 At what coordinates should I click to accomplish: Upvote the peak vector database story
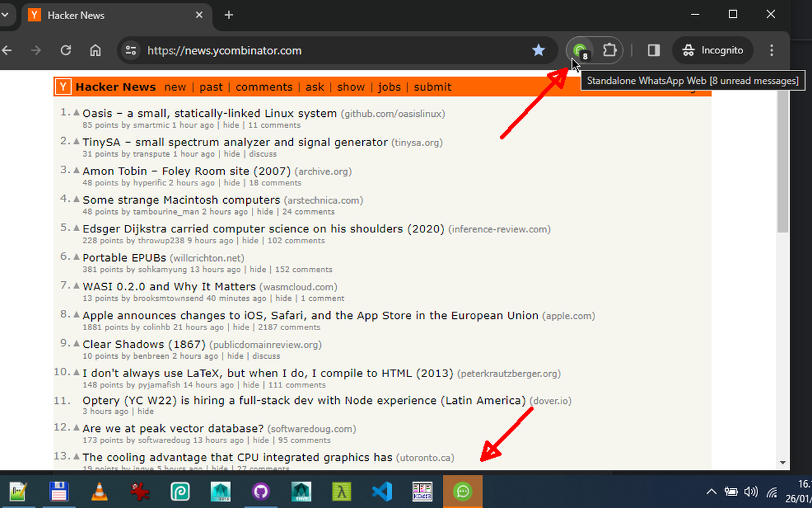coord(77,427)
